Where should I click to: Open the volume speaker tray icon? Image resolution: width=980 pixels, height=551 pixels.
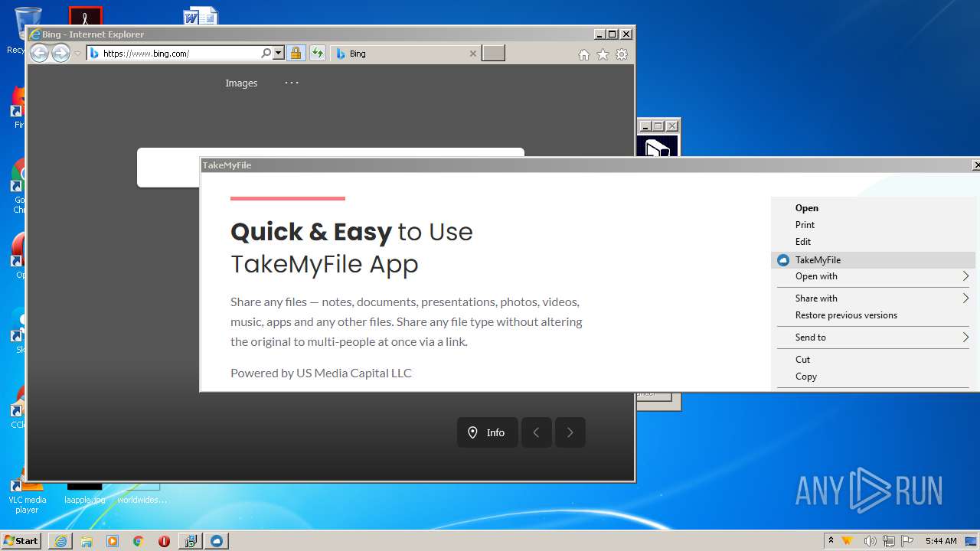pos(871,541)
